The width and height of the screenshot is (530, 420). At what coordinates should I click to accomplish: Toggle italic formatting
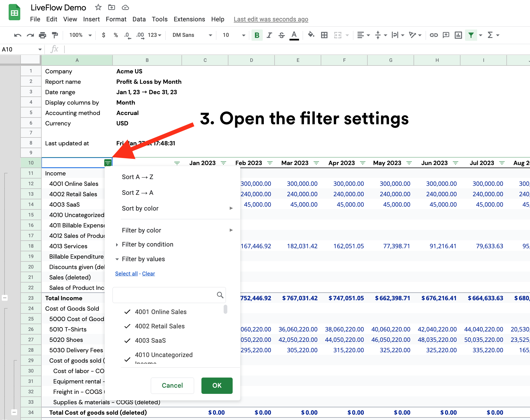[269, 35]
